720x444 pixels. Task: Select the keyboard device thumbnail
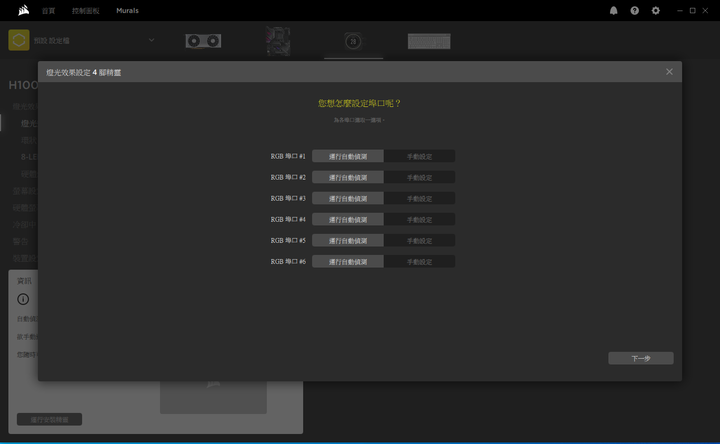pyautogui.click(x=429, y=41)
